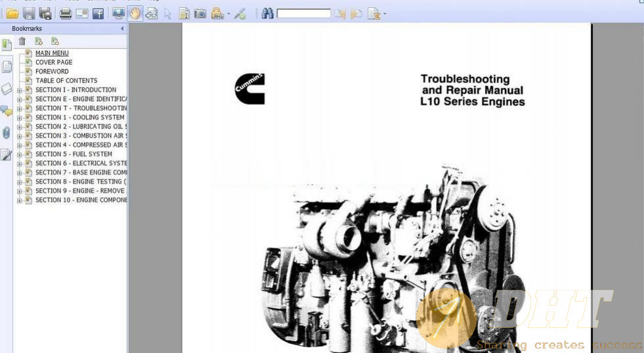Open the Comments side panel icon
The width and height of the screenshot is (644, 353).
[7, 110]
